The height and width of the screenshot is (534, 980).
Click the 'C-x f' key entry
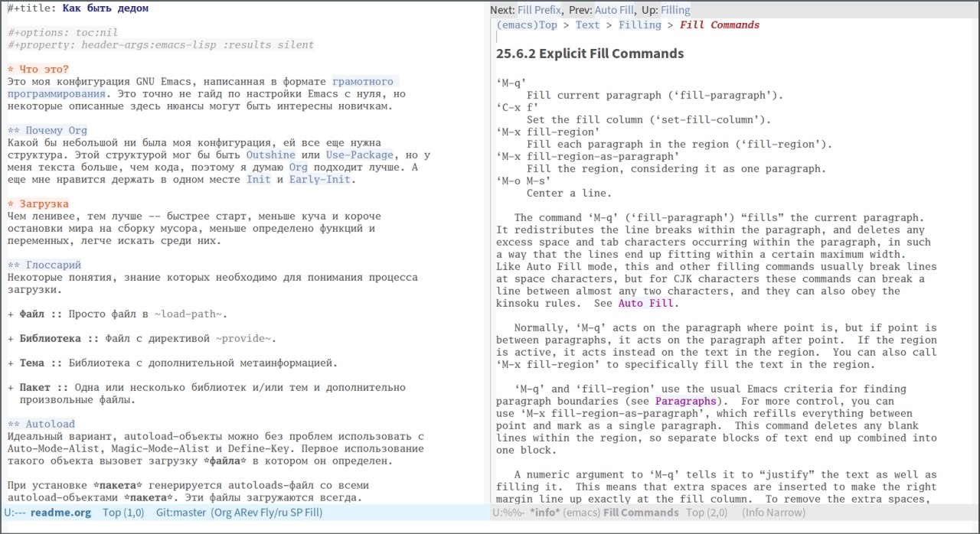(x=518, y=108)
